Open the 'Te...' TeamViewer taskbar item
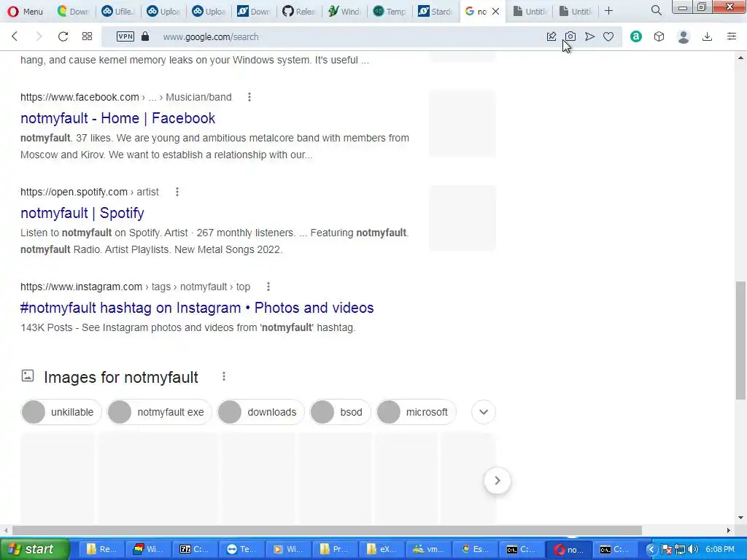Viewport: 747px width, 560px height. [x=241, y=549]
